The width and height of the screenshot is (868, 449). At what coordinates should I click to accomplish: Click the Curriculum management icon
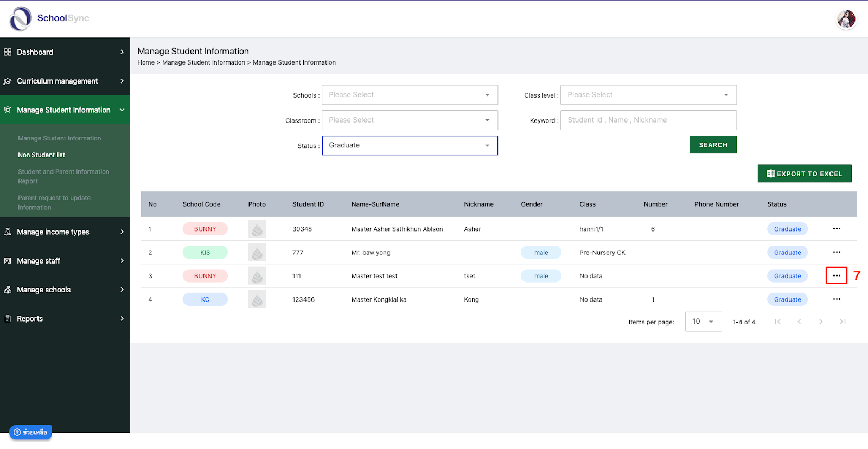pos(8,81)
